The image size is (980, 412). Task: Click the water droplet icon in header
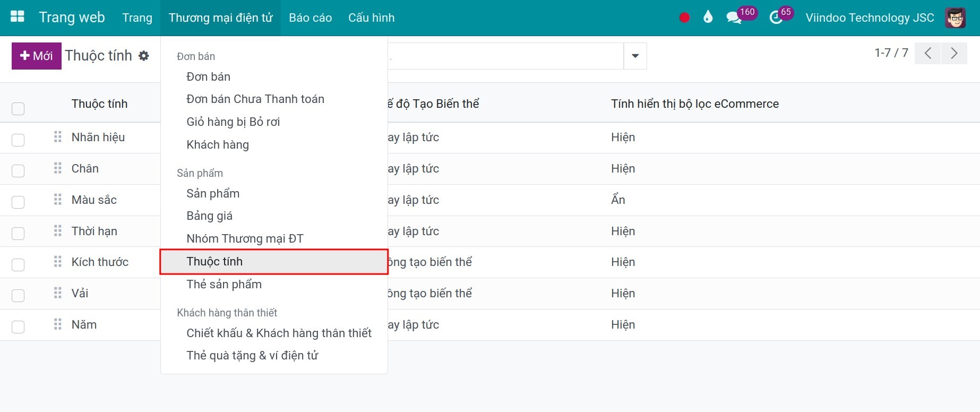pos(708,17)
